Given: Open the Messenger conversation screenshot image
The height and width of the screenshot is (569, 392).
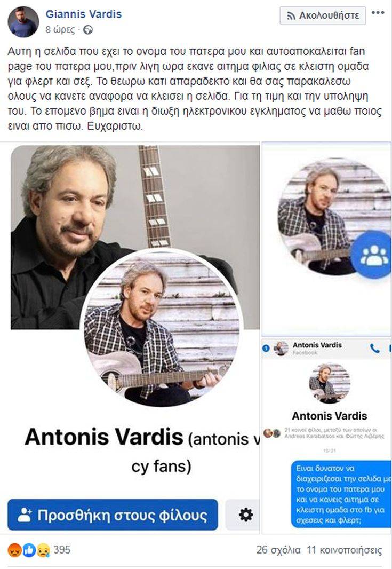Looking at the screenshot, I should pos(327,437).
